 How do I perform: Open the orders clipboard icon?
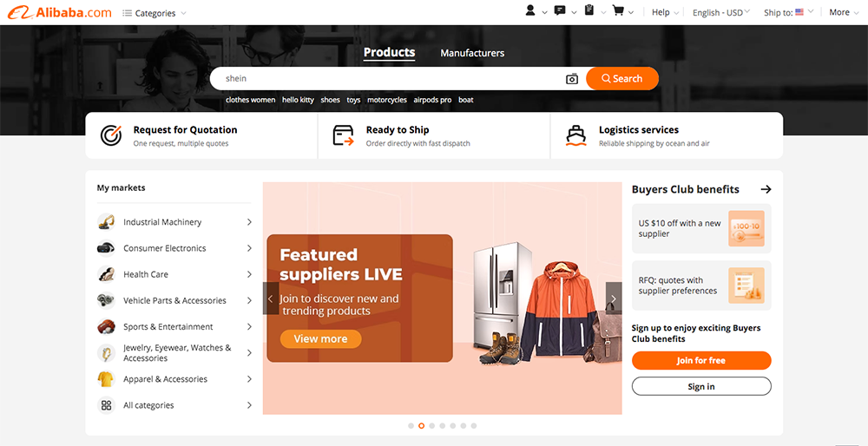(x=589, y=10)
